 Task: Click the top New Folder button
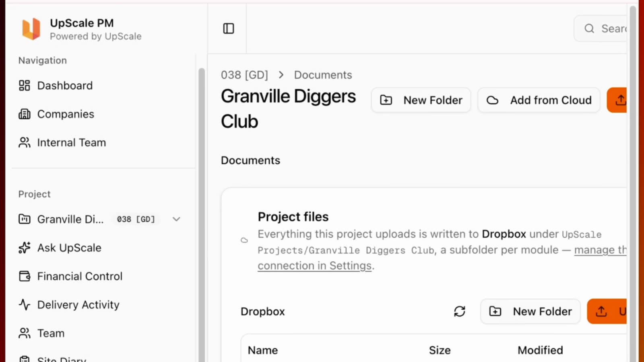(421, 100)
